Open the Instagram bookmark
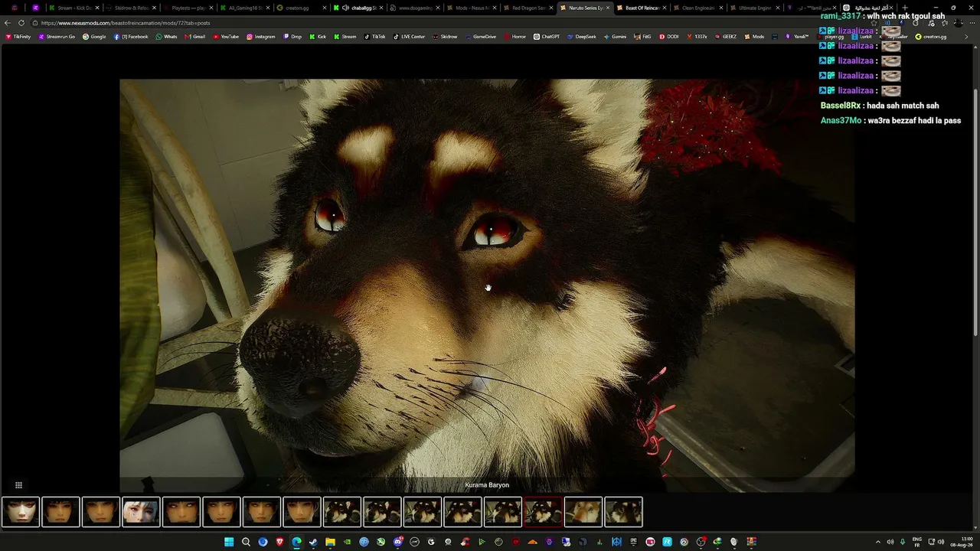The height and width of the screenshot is (551, 980). click(x=260, y=37)
